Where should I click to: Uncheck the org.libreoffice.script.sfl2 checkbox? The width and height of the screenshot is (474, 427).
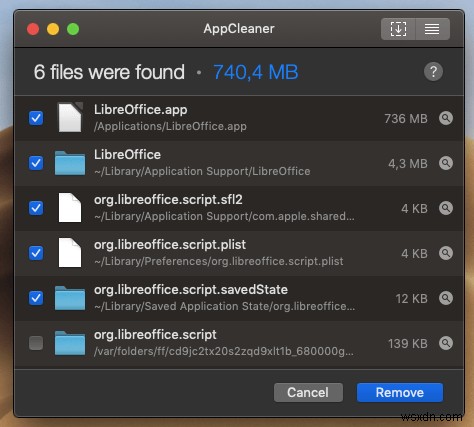tap(36, 208)
